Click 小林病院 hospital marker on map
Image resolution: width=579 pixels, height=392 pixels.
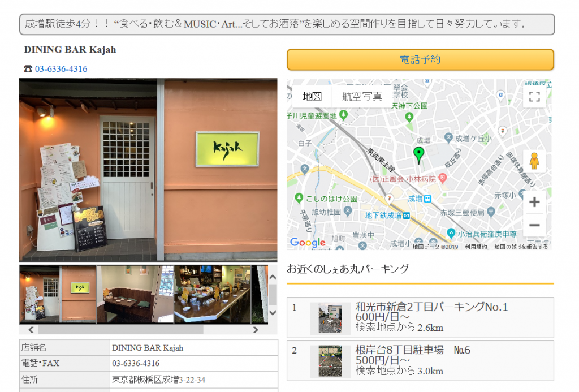click(x=442, y=179)
